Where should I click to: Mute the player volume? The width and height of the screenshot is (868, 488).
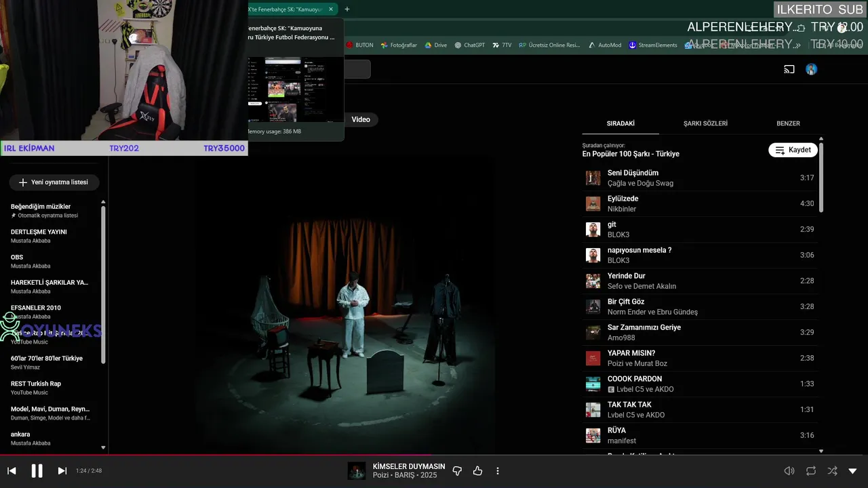[x=789, y=470]
